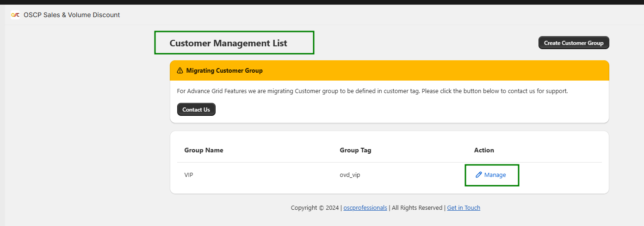
Task: Click the pencil icon beside Manage
Action: pos(478,175)
